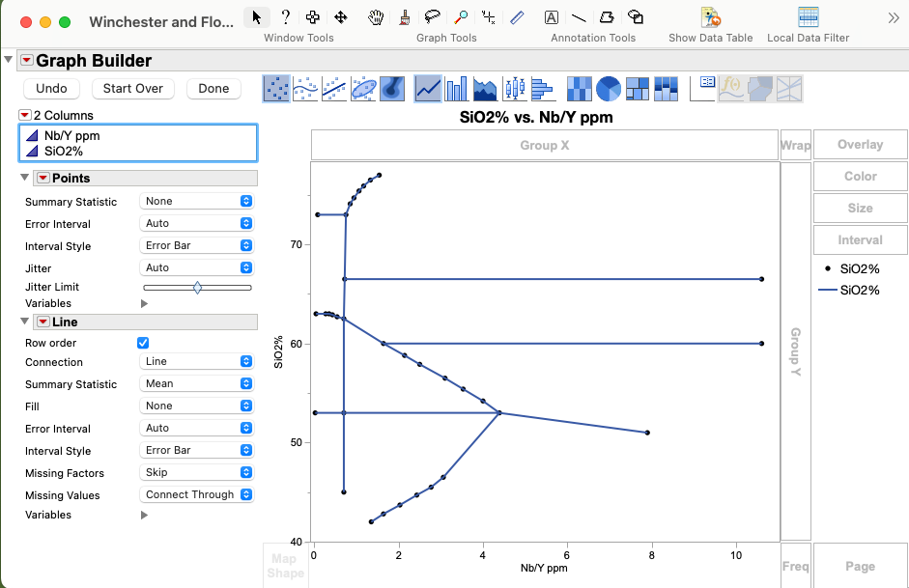Add the Caption Box element
The width and height of the screenshot is (909, 588).
click(702, 89)
